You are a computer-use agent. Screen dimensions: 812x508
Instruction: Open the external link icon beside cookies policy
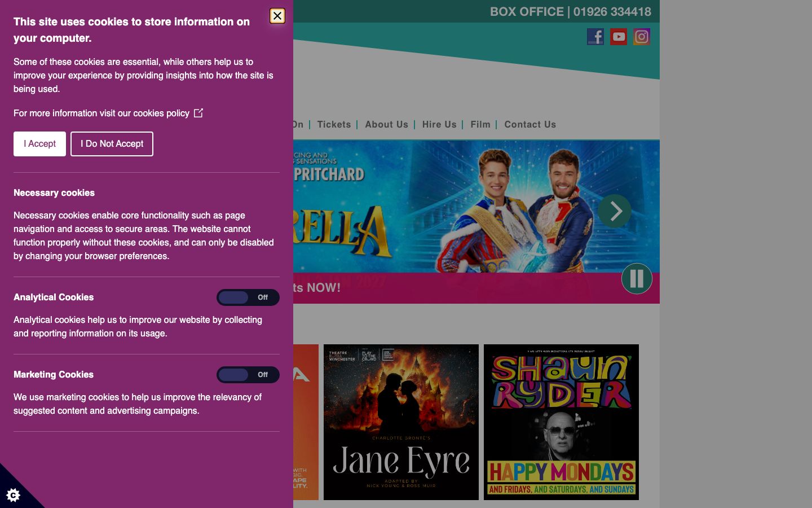(x=198, y=113)
